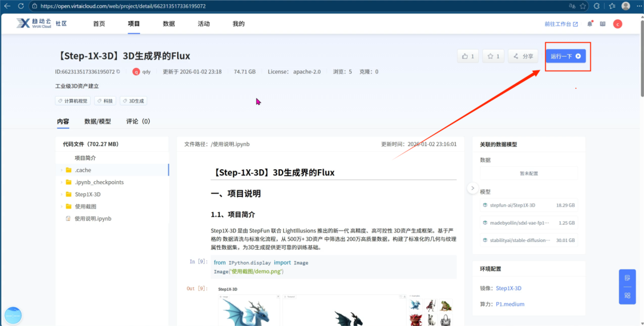Click the blue dragon demo thumbnail
The height and width of the screenshot is (326, 644).
pyautogui.click(x=249, y=311)
